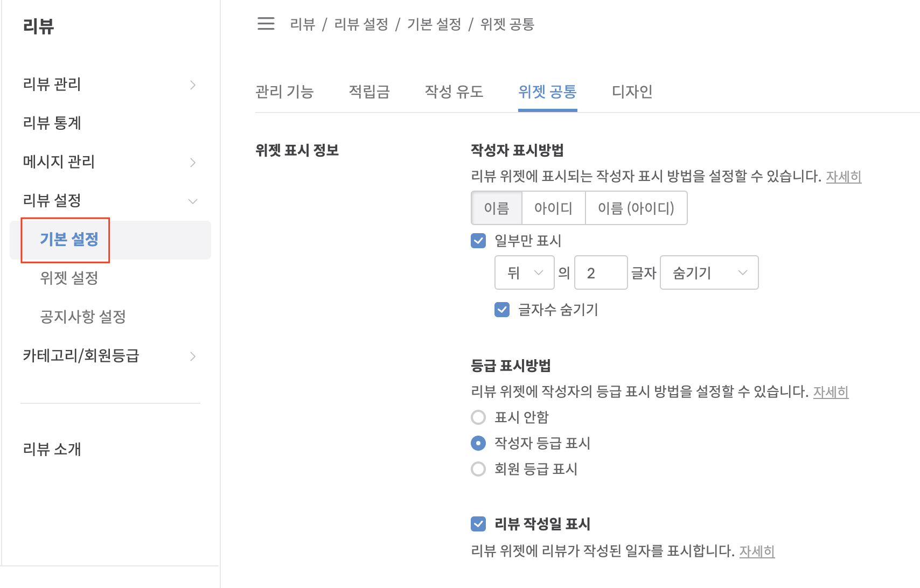
Task: Click the character count input field
Action: [x=601, y=273]
